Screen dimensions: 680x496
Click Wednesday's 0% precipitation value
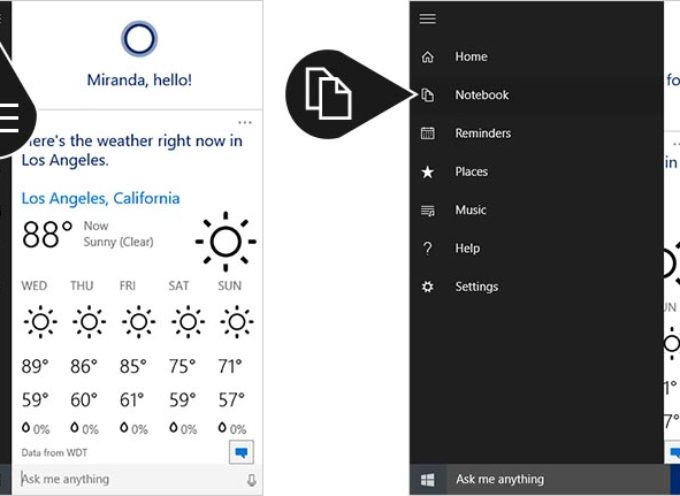(x=41, y=429)
